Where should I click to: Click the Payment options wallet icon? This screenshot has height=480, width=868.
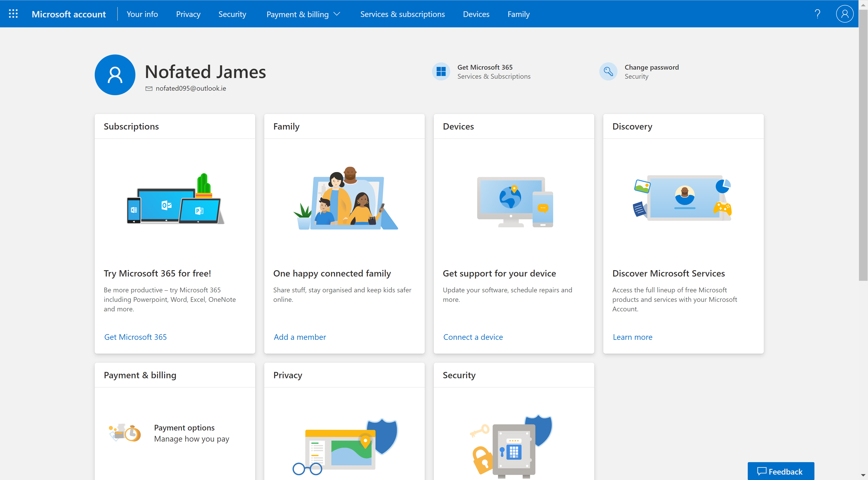pyautogui.click(x=125, y=433)
